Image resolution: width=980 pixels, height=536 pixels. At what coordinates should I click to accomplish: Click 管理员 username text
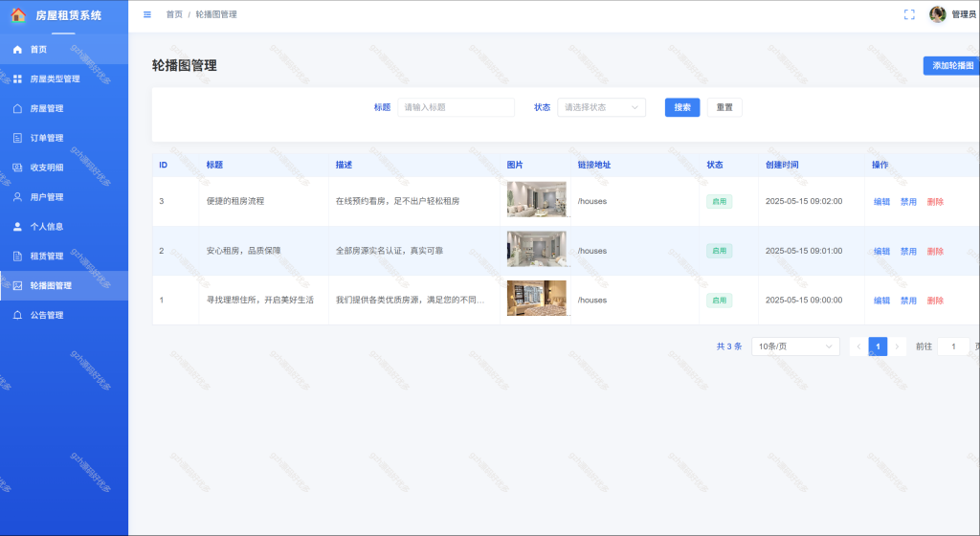[964, 14]
